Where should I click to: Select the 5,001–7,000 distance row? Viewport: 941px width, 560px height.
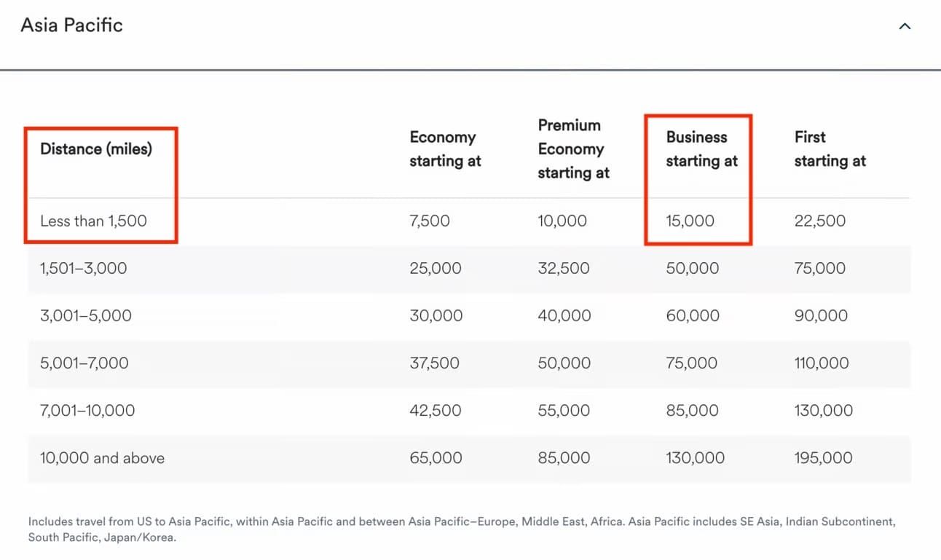(469, 363)
